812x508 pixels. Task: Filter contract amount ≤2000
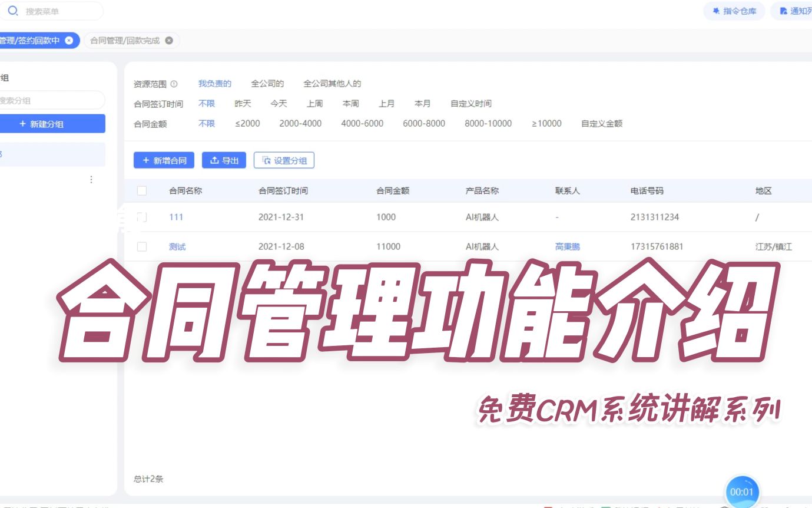[x=247, y=124]
